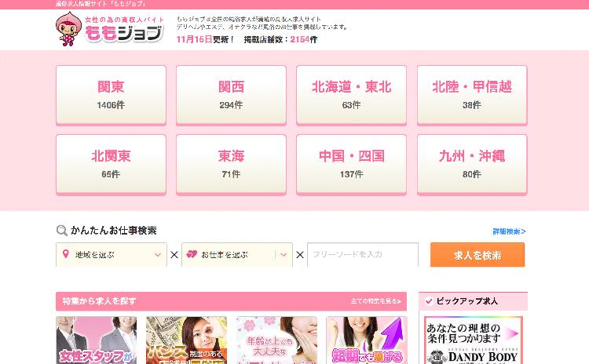Click the map pin icon in region selector
The width and height of the screenshot is (589, 364).
pos(66,254)
